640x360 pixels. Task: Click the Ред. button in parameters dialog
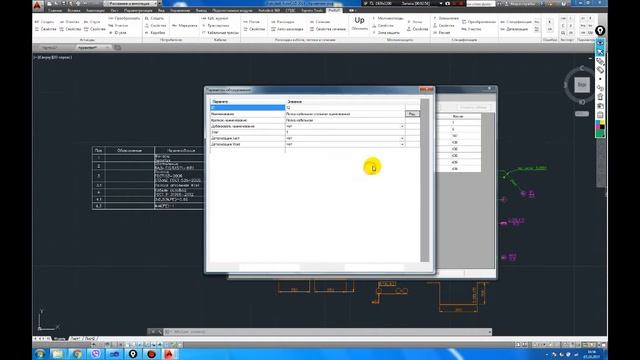412,114
